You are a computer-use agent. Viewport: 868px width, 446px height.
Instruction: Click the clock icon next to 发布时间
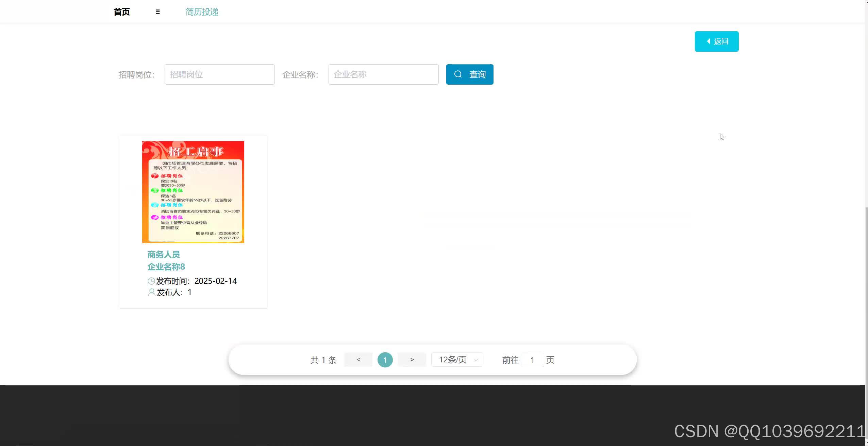151,281
